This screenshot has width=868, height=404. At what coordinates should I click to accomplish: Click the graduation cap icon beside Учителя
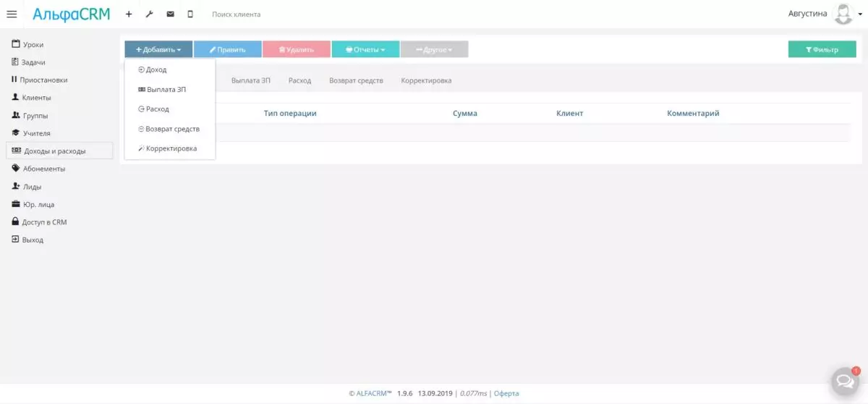tap(16, 132)
